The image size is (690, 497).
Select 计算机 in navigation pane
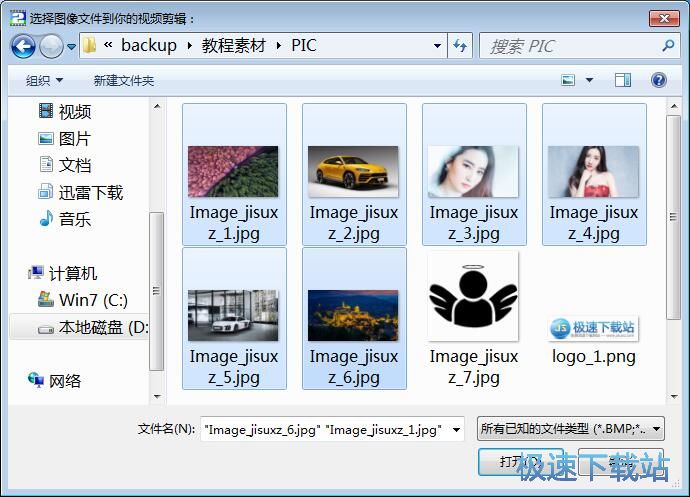(73, 273)
